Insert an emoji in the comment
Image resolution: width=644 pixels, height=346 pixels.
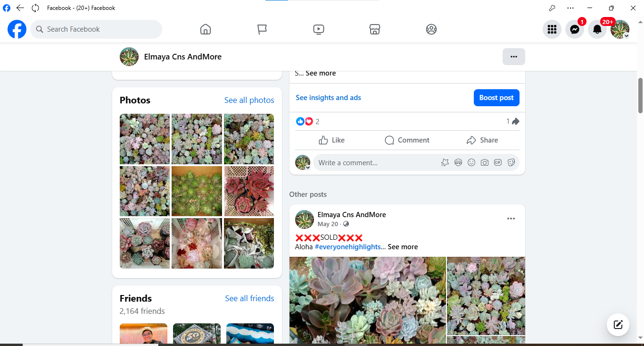pyautogui.click(x=471, y=163)
